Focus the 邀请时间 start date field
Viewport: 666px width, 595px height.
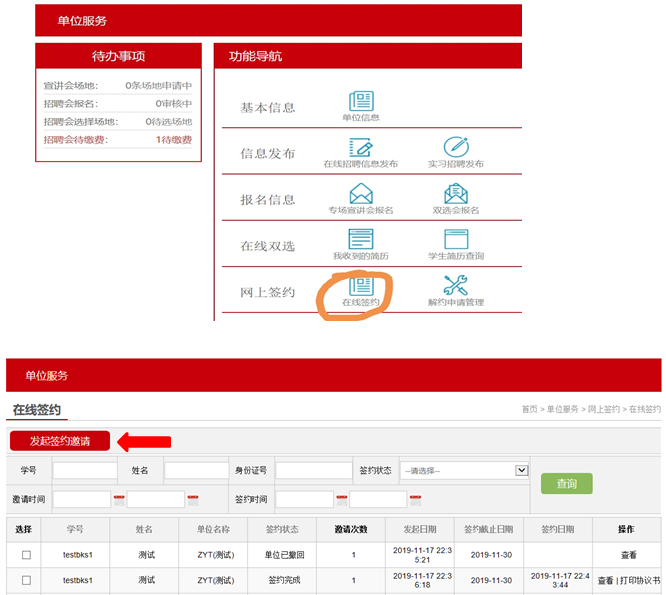pyautogui.click(x=82, y=499)
